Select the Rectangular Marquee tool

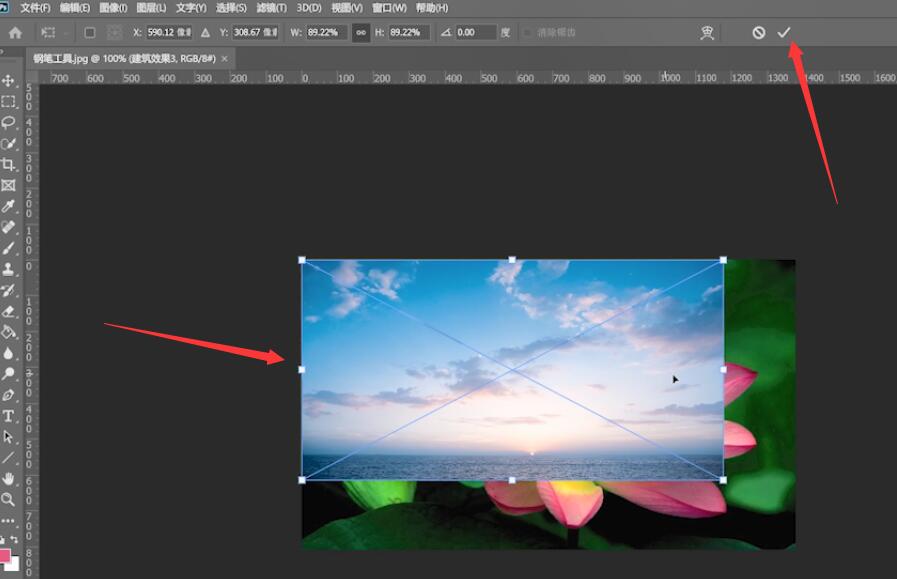(8, 102)
